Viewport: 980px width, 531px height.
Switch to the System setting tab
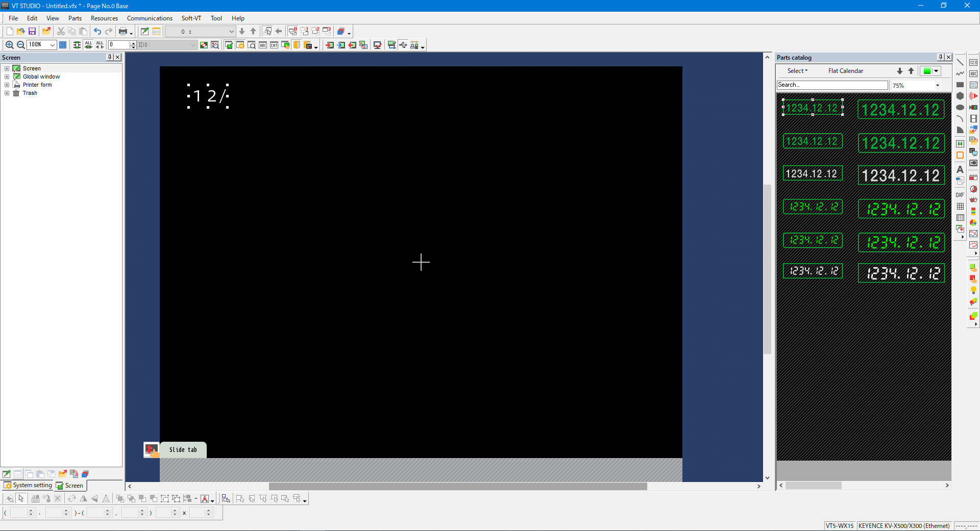[x=28, y=485]
